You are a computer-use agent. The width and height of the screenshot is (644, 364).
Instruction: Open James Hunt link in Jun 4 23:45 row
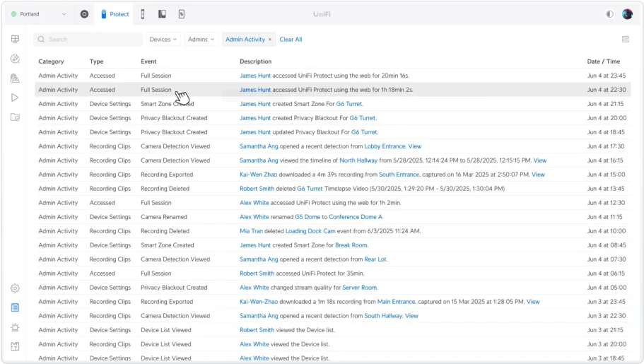pyautogui.click(x=255, y=76)
